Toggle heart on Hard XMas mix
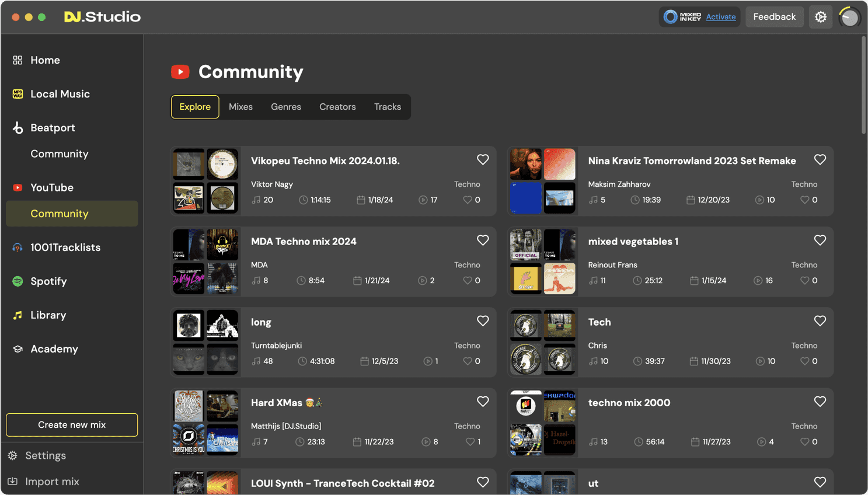The image size is (868, 495). pos(483,402)
